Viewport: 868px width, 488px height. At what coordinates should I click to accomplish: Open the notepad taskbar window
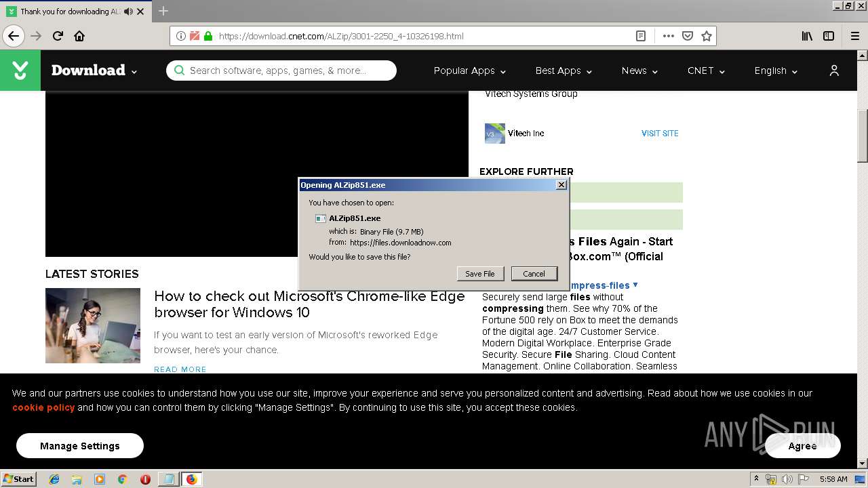coord(168,479)
